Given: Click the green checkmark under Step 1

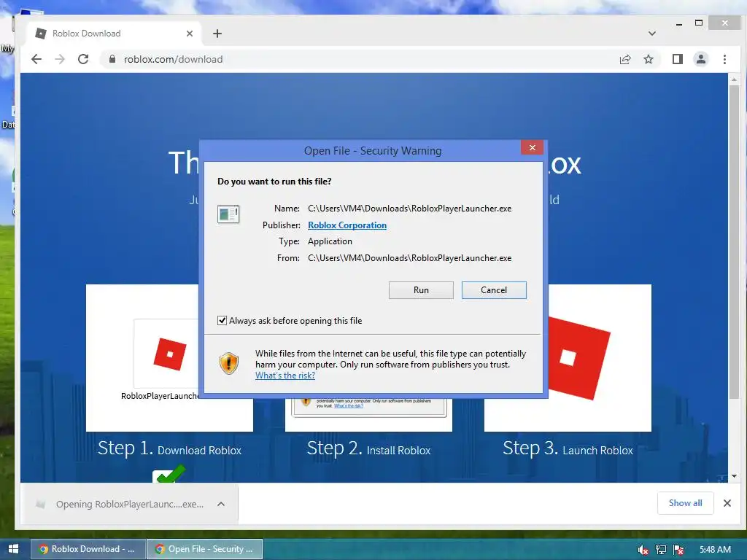Looking at the screenshot, I should click(x=170, y=474).
